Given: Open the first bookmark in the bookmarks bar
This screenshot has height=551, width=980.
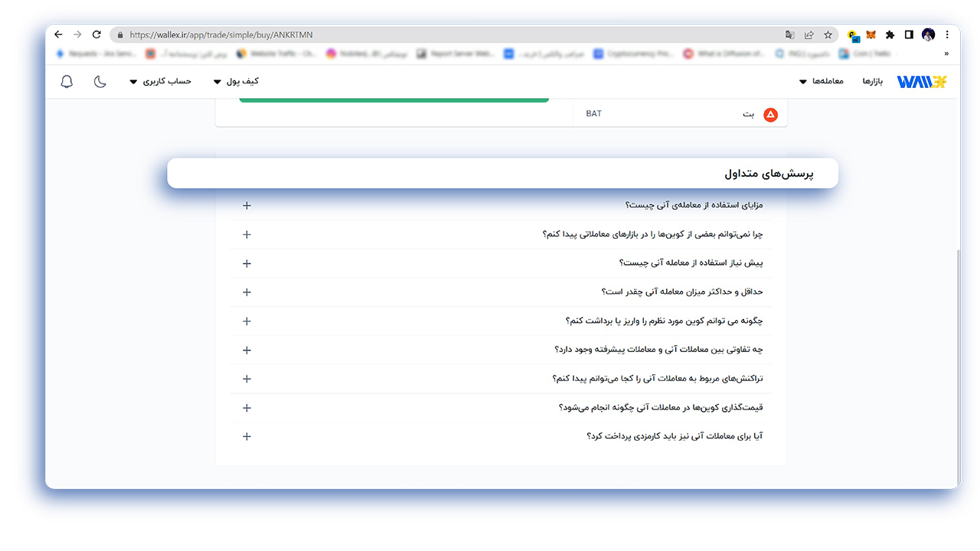Looking at the screenshot, I should coord(96,54).
